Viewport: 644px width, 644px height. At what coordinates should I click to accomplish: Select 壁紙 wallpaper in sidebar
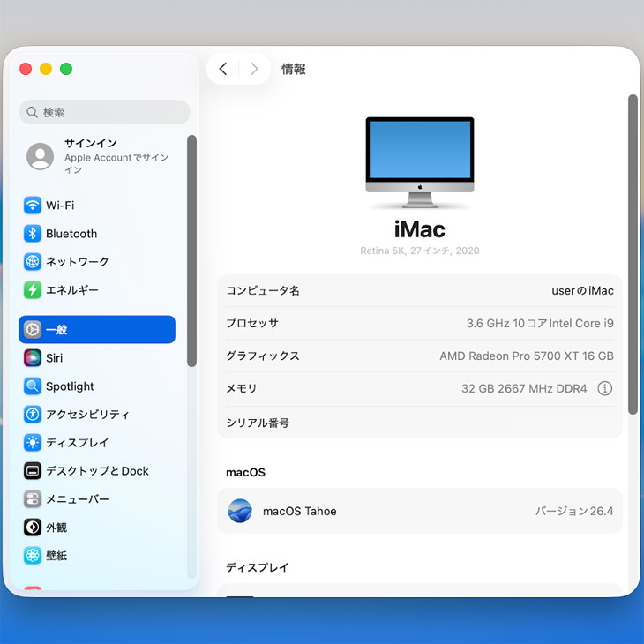(56, 556)
